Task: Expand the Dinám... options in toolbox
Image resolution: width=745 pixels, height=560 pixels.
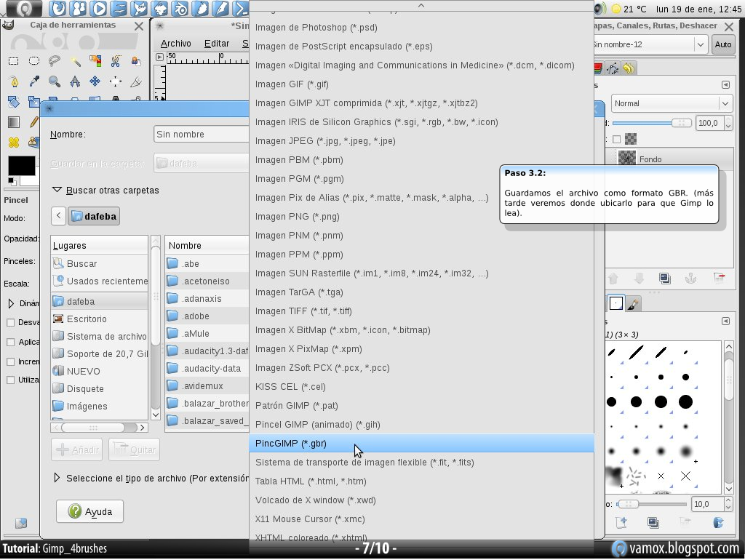Action: [x=11, y=303]
